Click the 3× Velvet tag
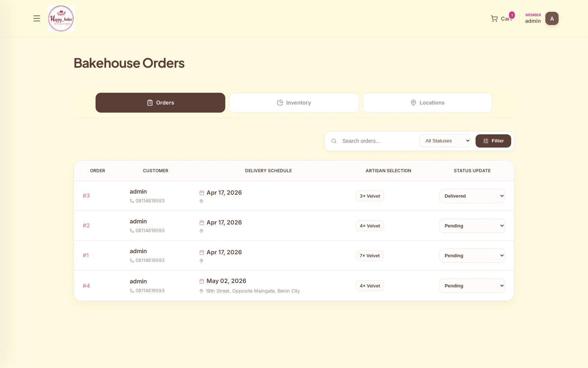The image size is (588, 368). pos(370,196)
